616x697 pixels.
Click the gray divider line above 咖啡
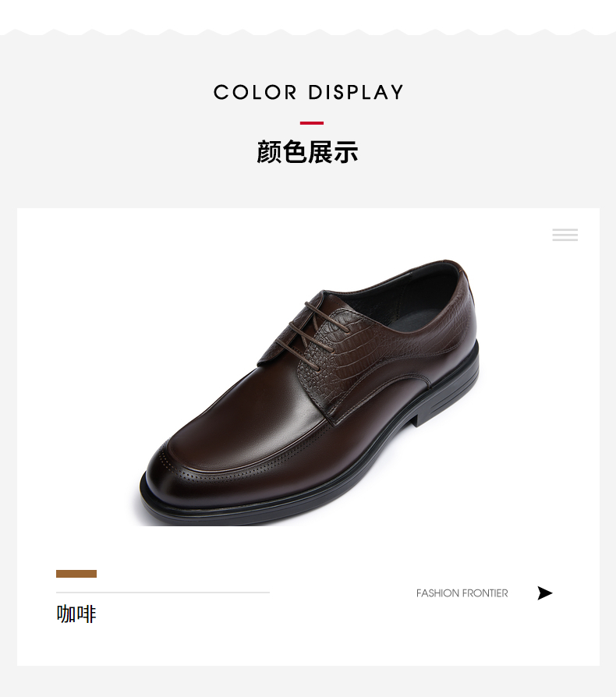coord(163,593)
